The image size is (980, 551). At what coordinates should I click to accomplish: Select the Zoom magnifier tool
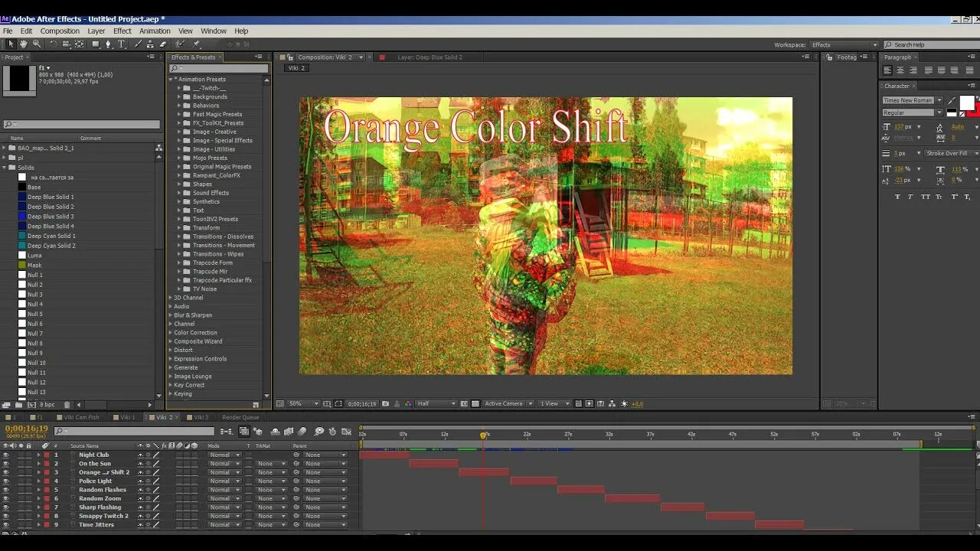[37, 44]
